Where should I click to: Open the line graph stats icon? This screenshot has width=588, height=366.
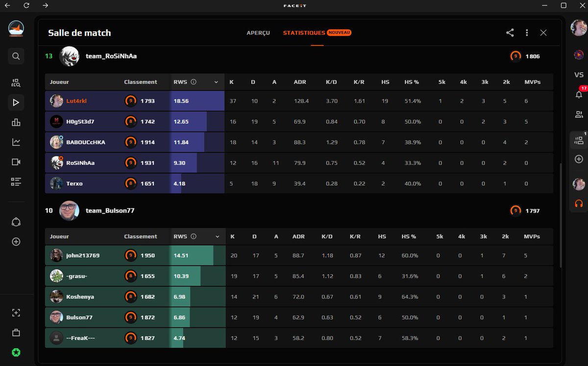coord(16,142)
